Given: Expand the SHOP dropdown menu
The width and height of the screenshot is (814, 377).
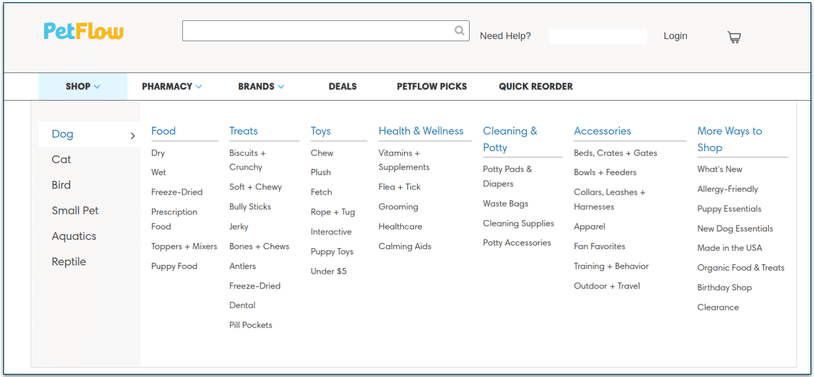Looking at the screenshot, I should pos(83,87).
